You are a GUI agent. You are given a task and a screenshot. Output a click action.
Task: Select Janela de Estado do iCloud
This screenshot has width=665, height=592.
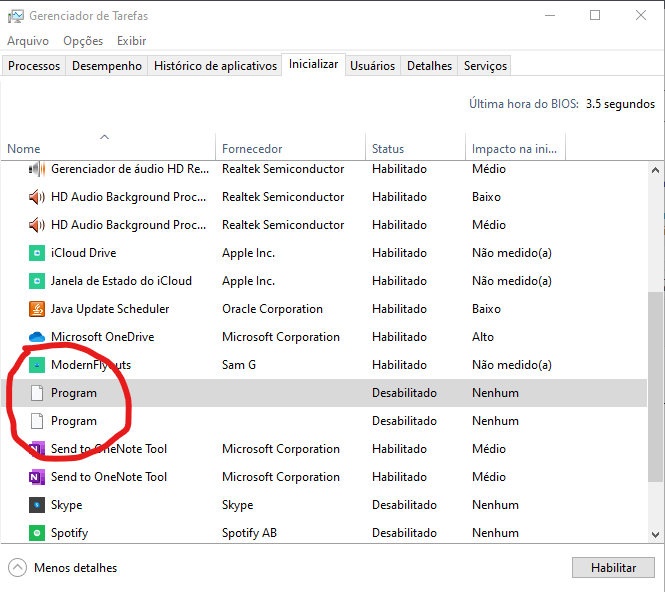324,281
